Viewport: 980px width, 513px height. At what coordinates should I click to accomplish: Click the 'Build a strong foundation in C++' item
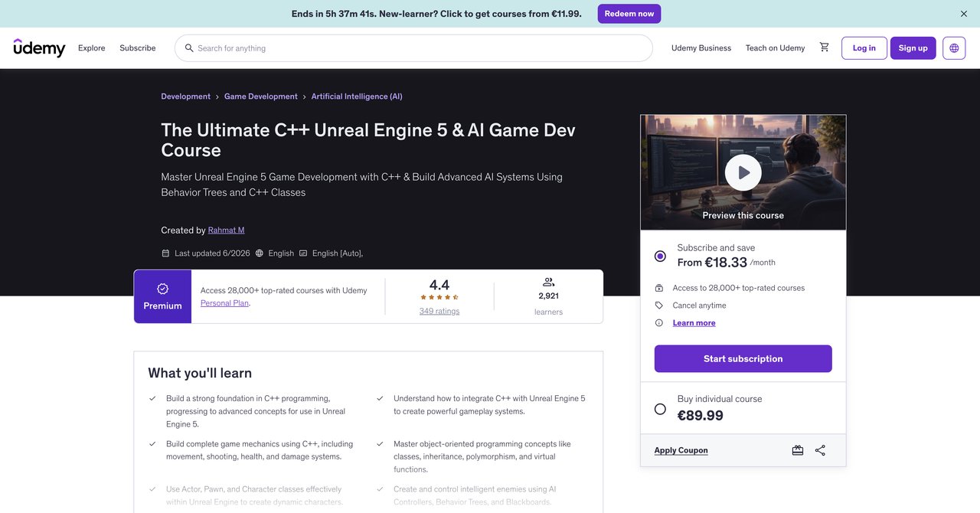pos(256,411)
